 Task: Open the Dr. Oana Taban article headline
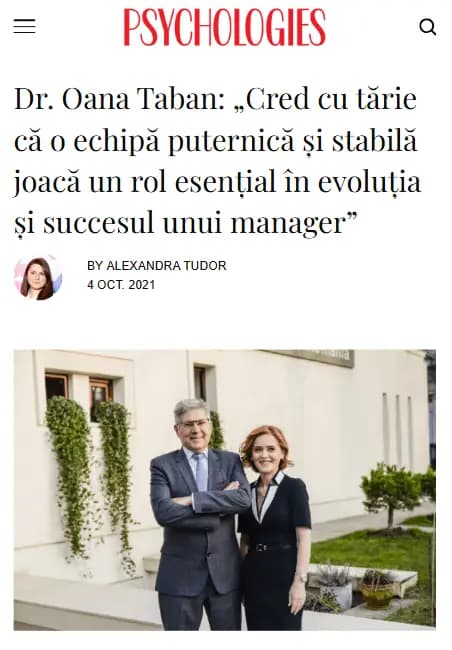click(217, 161)
